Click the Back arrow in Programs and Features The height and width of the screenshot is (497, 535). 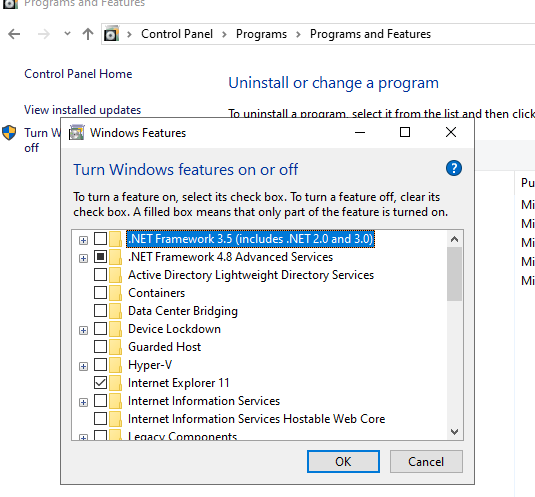14,34
